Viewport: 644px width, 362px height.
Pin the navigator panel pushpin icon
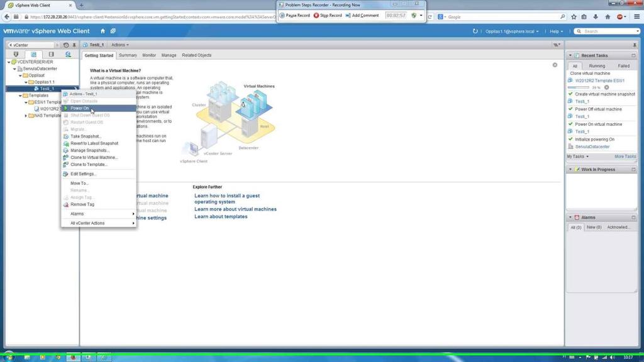[74, 45]
